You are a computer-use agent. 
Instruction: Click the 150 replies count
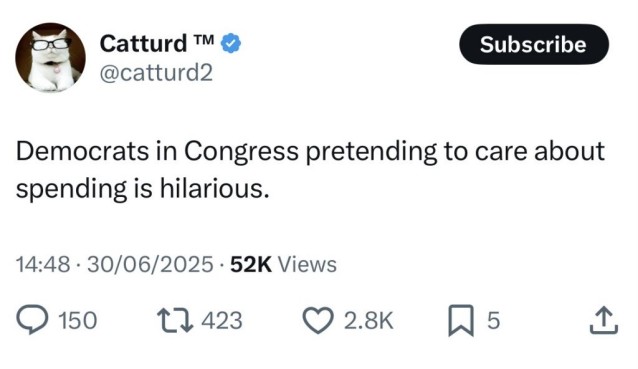point(78,320)
